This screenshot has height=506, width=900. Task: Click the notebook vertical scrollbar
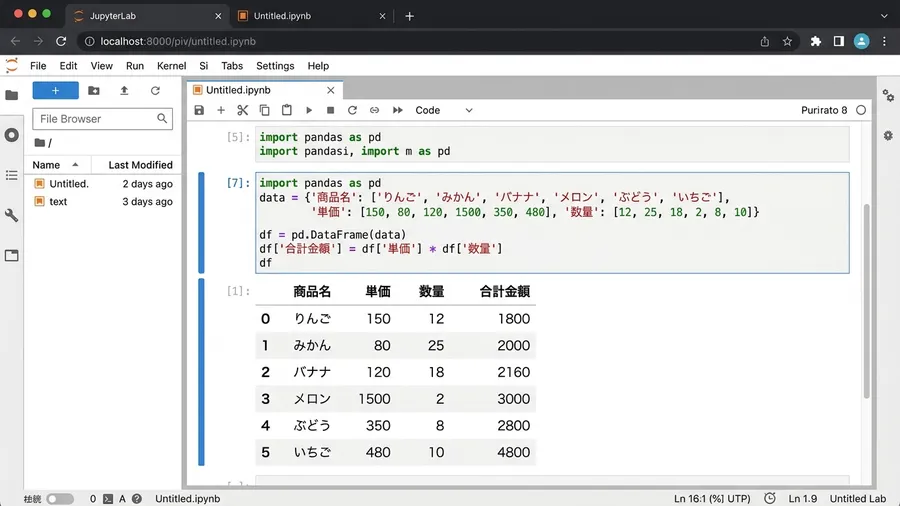point(867,301)
